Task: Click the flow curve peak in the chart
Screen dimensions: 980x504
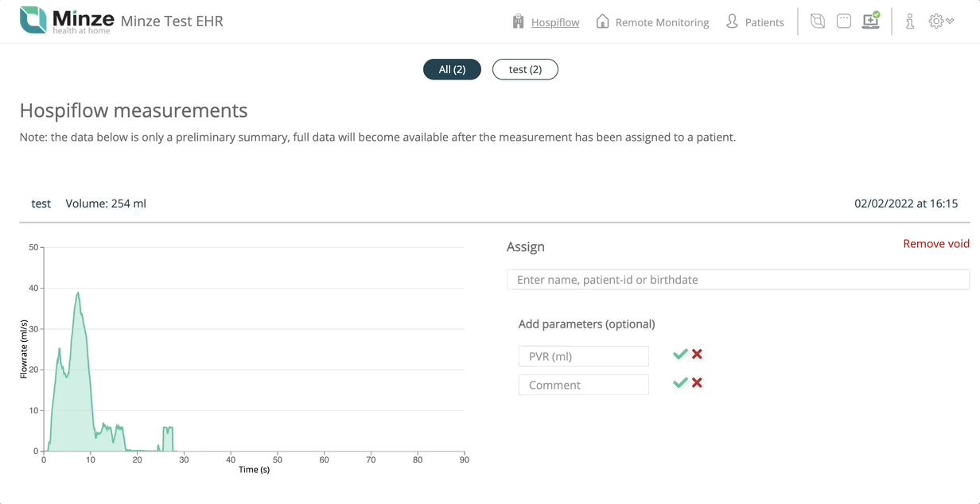Action: [78, 293]
